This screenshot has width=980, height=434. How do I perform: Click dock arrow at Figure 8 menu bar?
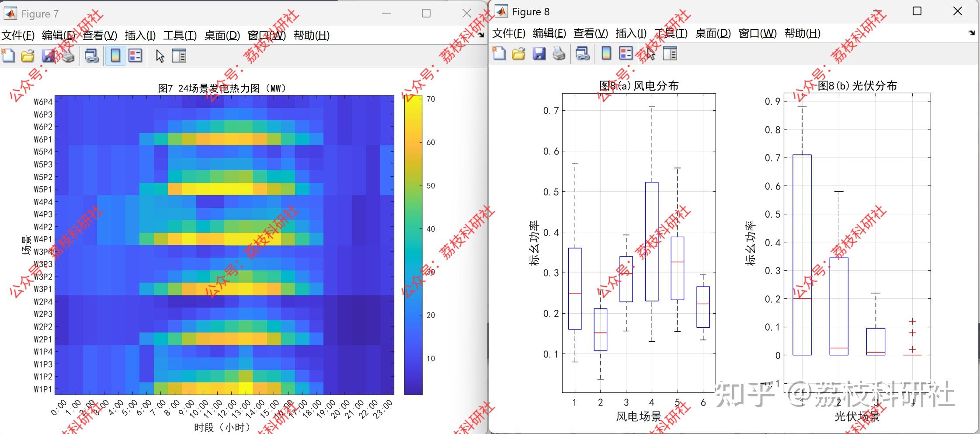click(x=972, y=33)
